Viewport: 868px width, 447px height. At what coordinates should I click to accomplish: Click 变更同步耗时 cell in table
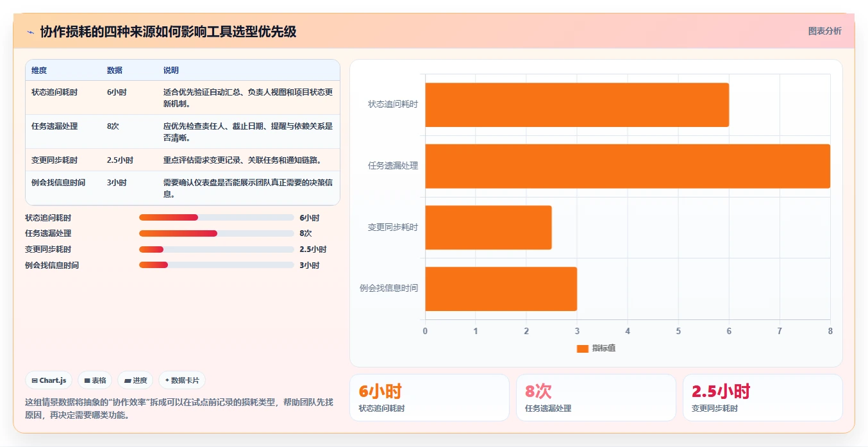pos(54,160)
